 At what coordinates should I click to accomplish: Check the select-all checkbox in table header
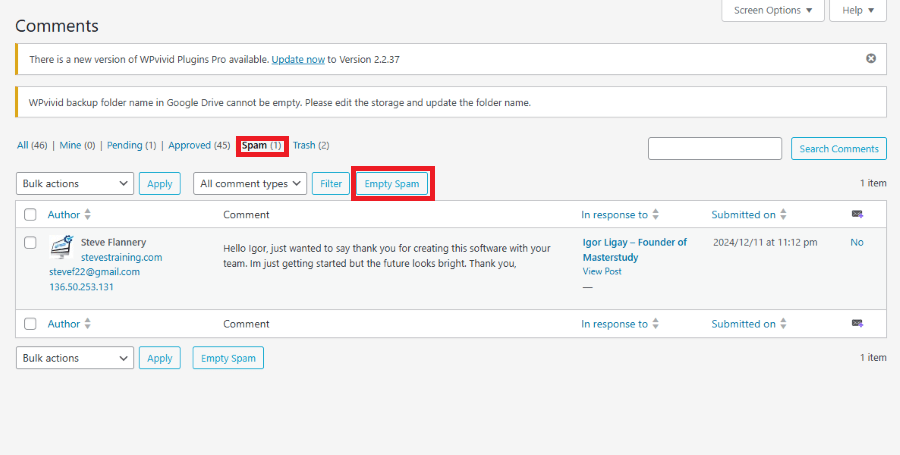(x=30, y=215)
